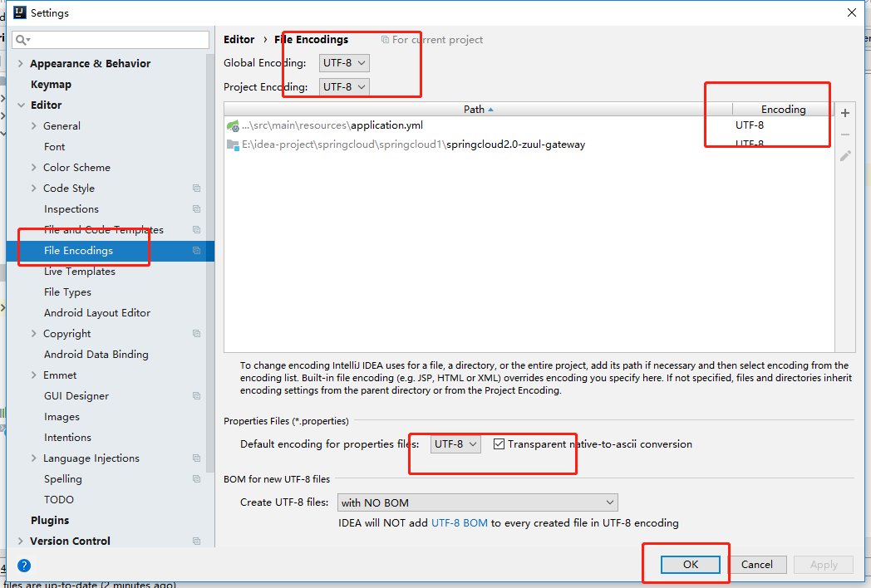Screen dimensions: 871x588
Task: Remove selected path with the minus icon
Action: (x=845, y=133)
